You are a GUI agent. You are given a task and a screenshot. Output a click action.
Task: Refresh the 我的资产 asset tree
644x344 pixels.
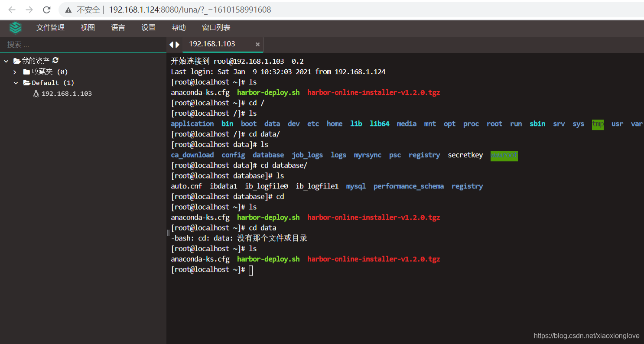coord(55,60)
